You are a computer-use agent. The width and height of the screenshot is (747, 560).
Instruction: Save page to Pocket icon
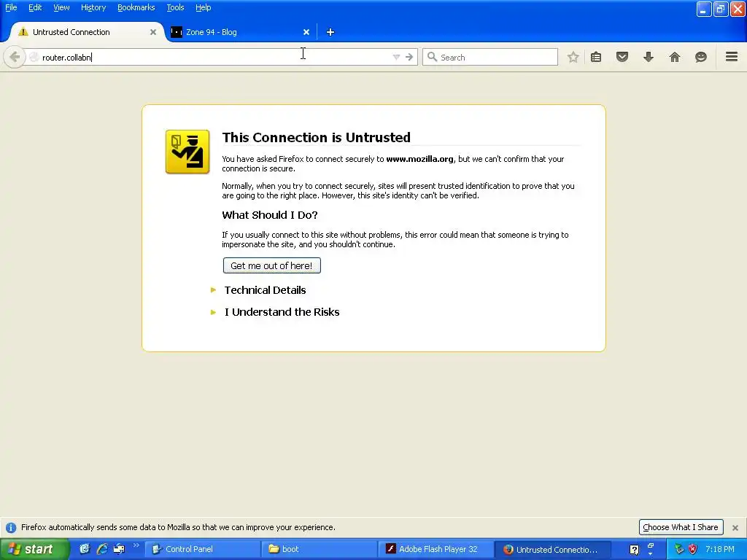coord(622,57)
